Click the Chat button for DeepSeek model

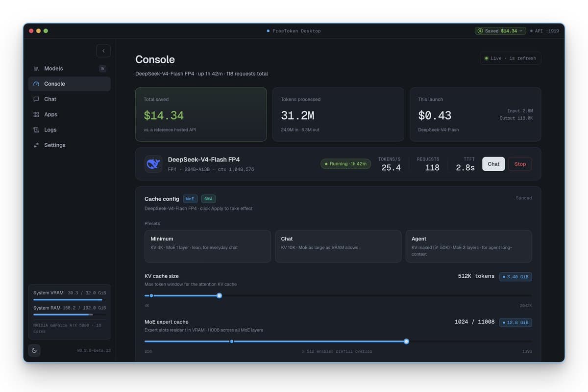click(x=493, y=164)
